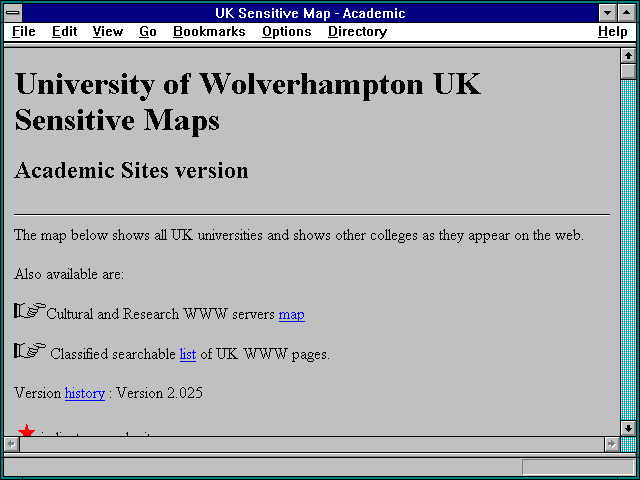
Task: Open the Help menu
Action: [x=613, y=31]
